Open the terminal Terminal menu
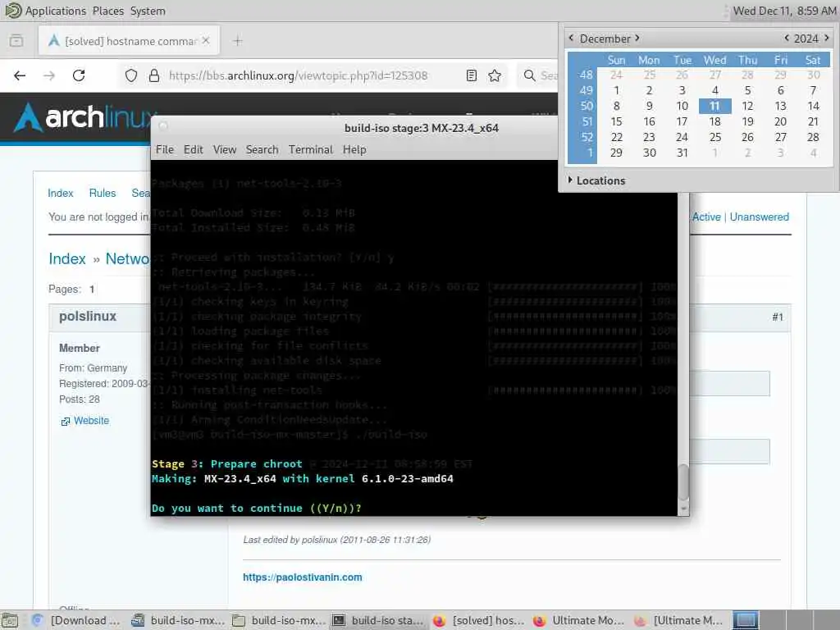 click(x=311, y=149)
